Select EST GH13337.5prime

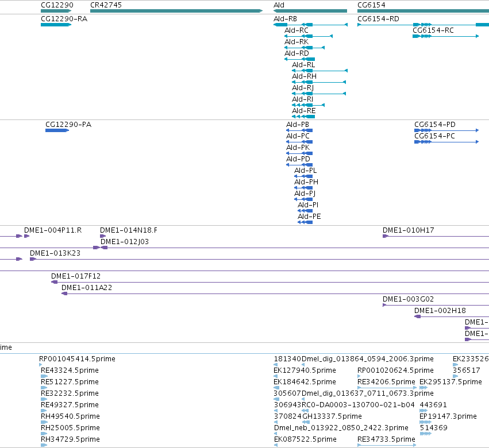pos(306,422)
